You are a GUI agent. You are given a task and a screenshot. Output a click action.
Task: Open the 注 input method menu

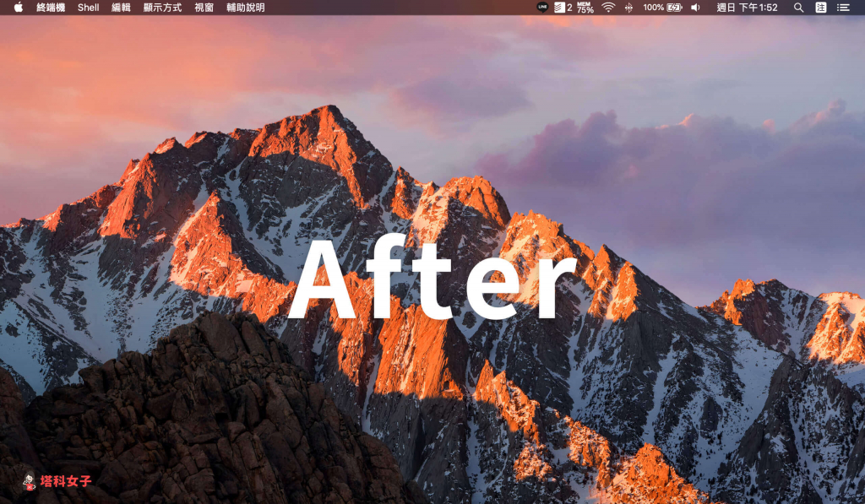point(821,7)
